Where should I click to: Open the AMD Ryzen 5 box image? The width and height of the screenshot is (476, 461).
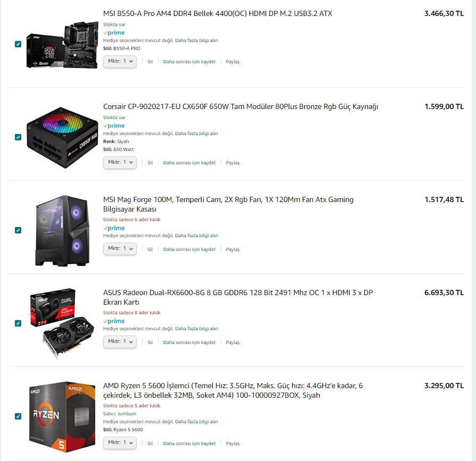click(62, 417)
